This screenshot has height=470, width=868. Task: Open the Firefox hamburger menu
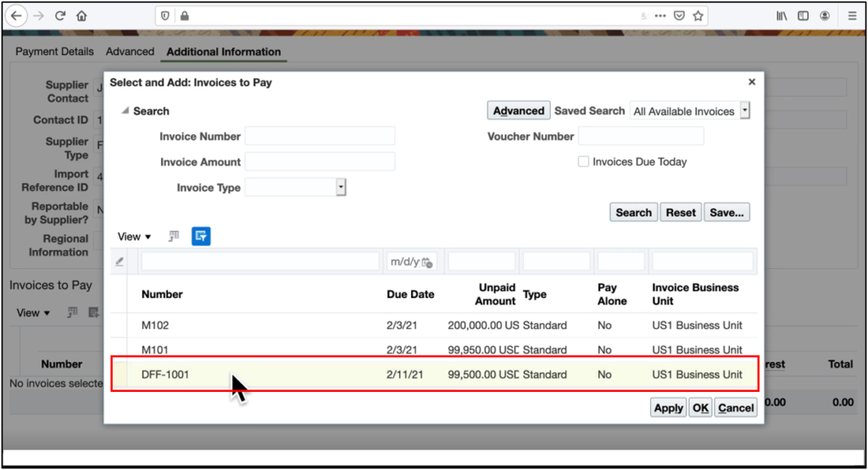click(x=852, y=15)
